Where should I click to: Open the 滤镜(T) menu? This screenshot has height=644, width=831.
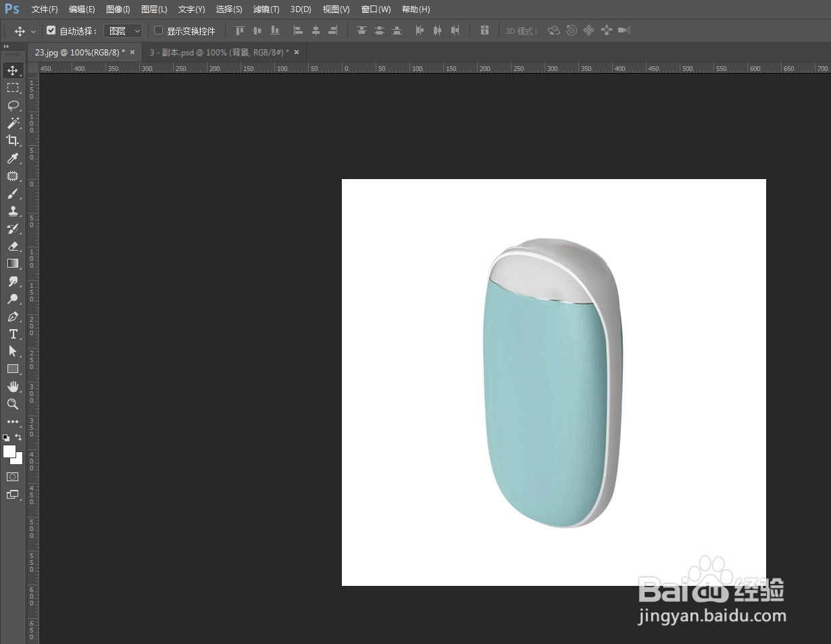click(x=266, y=9)
